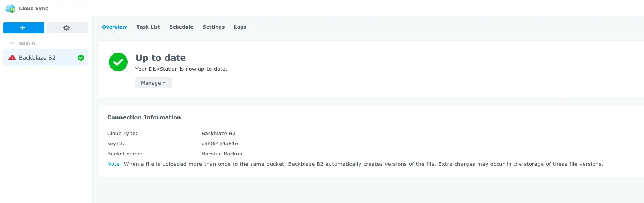Open the gear settings button in the sidebar

[x=67, y=28]
